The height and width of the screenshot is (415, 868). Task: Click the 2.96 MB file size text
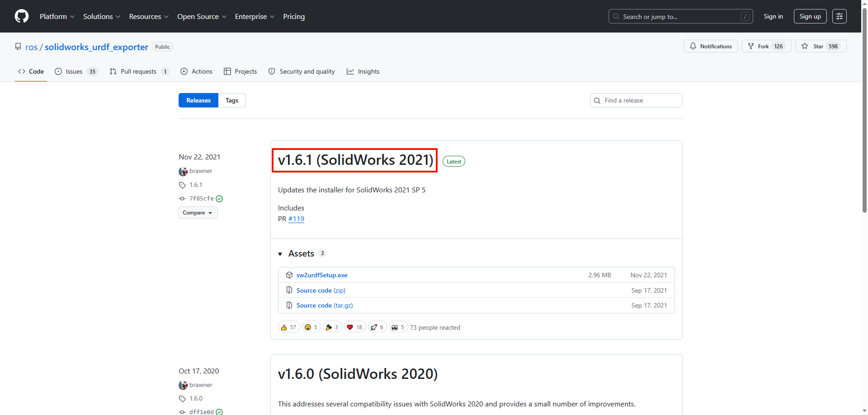point(599,275)
